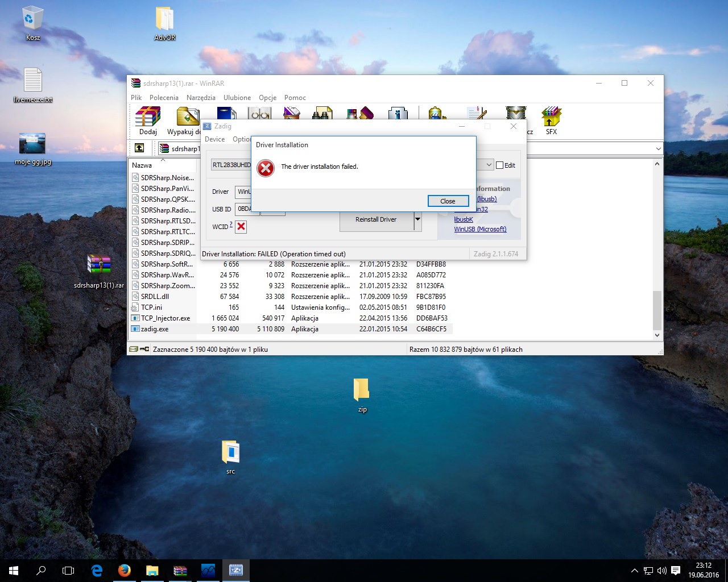728x582 pixels.
Task: Open the Narzędzia menu in WinRAR
Action: tap(201, 98)
